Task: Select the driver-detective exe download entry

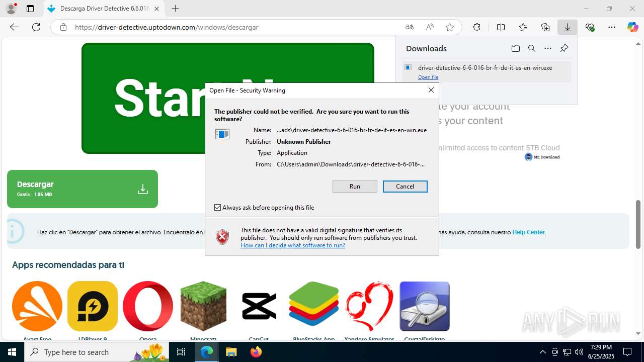Action: coord(486,71)
